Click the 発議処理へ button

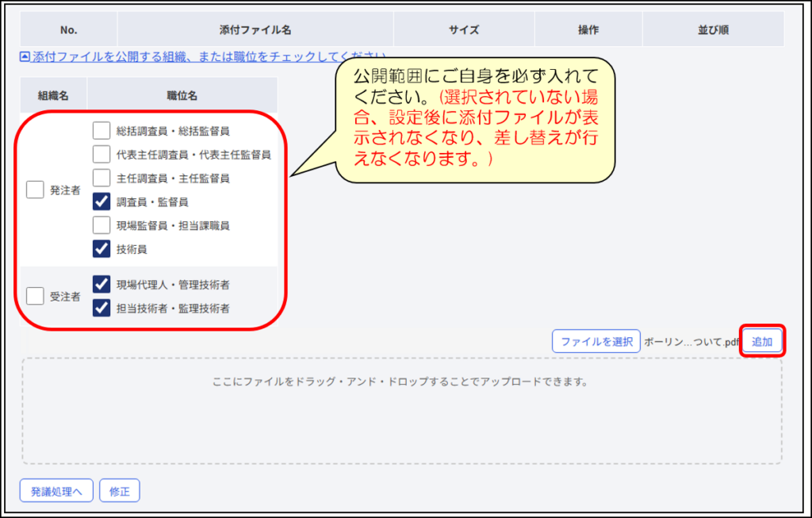(56, 490)
